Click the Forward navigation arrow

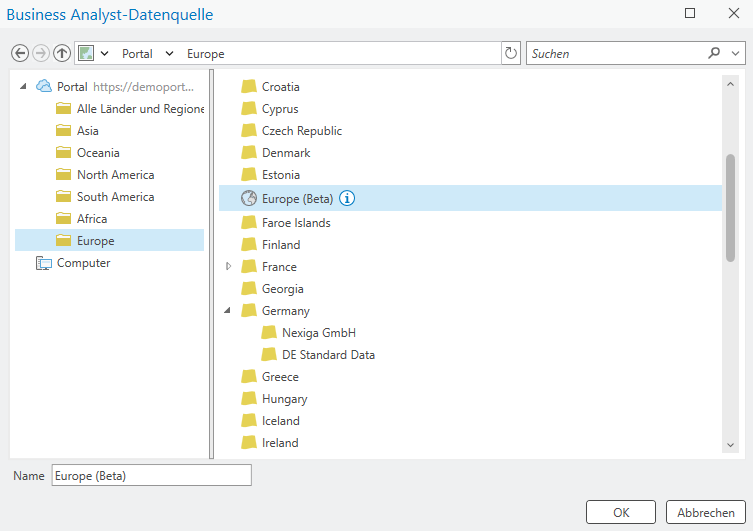pyautogui.click(x=41, y=53)
